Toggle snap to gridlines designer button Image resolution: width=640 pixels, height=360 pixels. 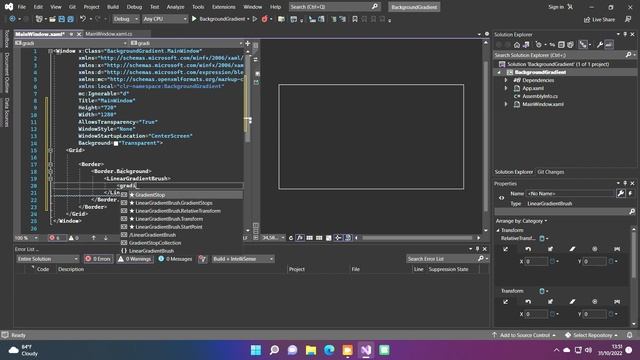tap(319, 238)
